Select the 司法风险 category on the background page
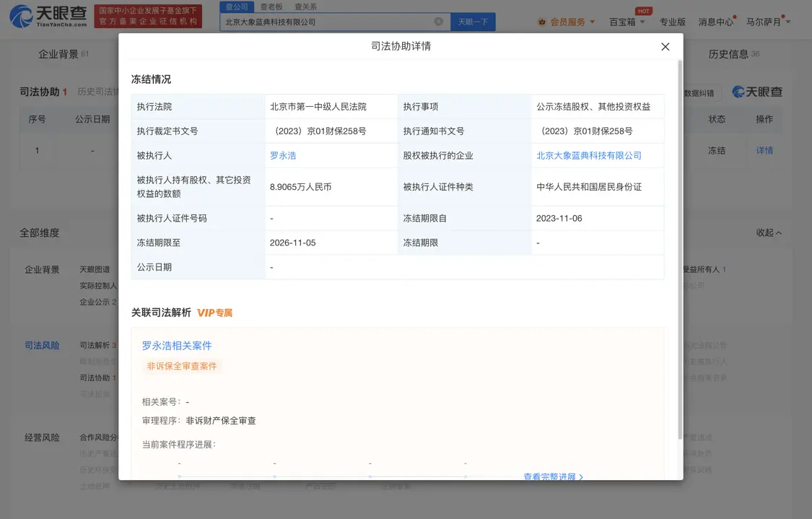 tap(42, 346)
